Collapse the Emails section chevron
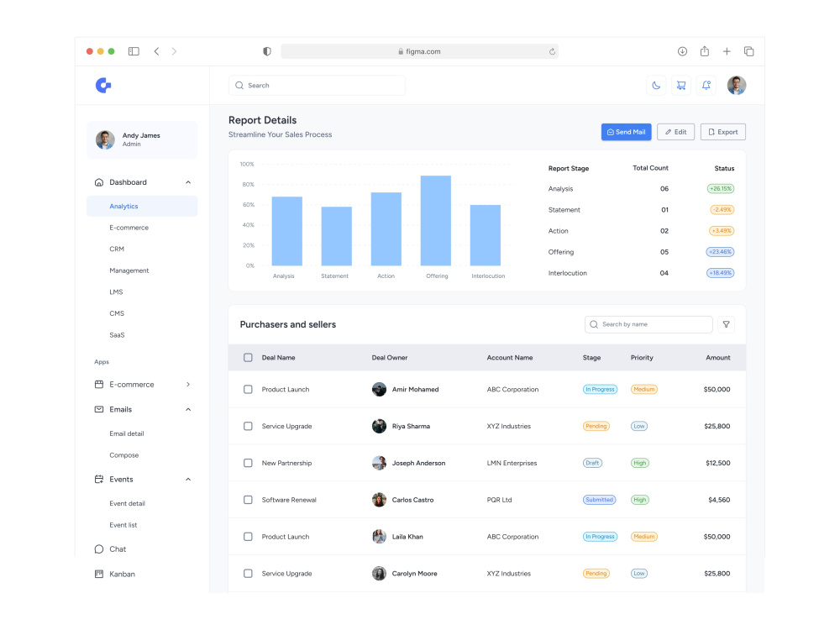Image resolution: width=840 pixels, height=630 pixels. click(188, 409)
